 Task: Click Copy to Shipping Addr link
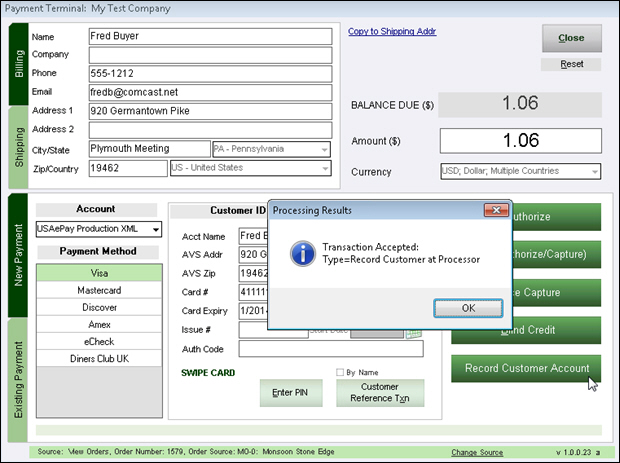pyautogui.click(x=392, y=31)
